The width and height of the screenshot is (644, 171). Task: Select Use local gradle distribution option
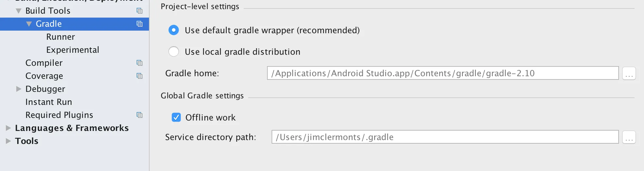(x=174, y=51)
